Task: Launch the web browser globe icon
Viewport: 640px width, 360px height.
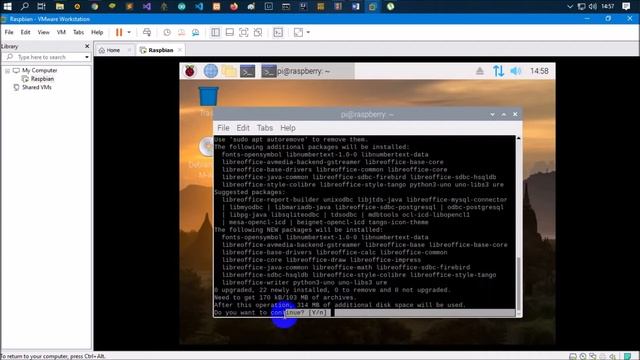Action: 211,71
